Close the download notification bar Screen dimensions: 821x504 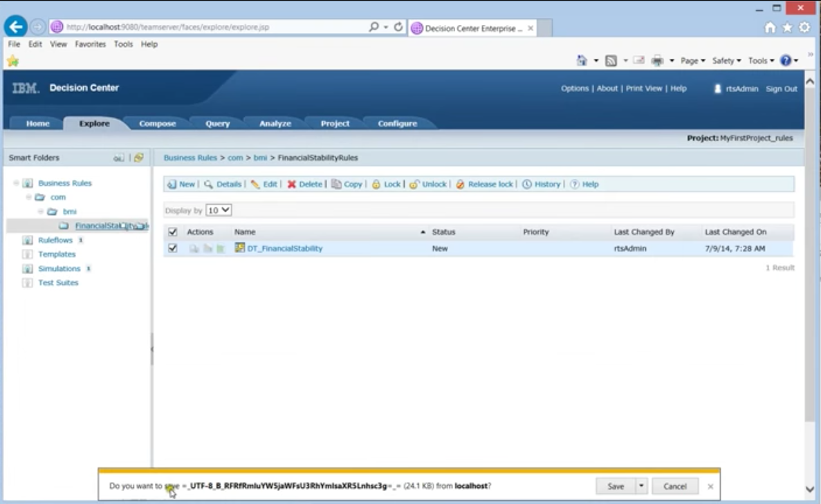pos(710,486)
